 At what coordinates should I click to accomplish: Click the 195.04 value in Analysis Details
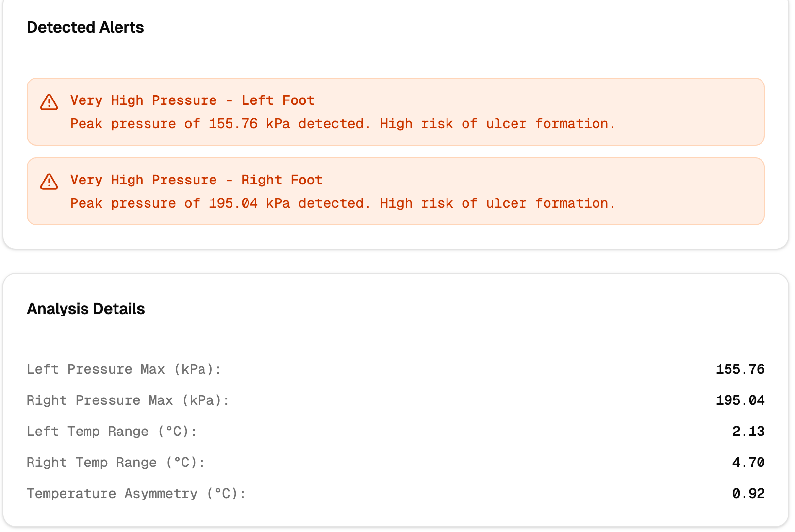tap(740, 400)
